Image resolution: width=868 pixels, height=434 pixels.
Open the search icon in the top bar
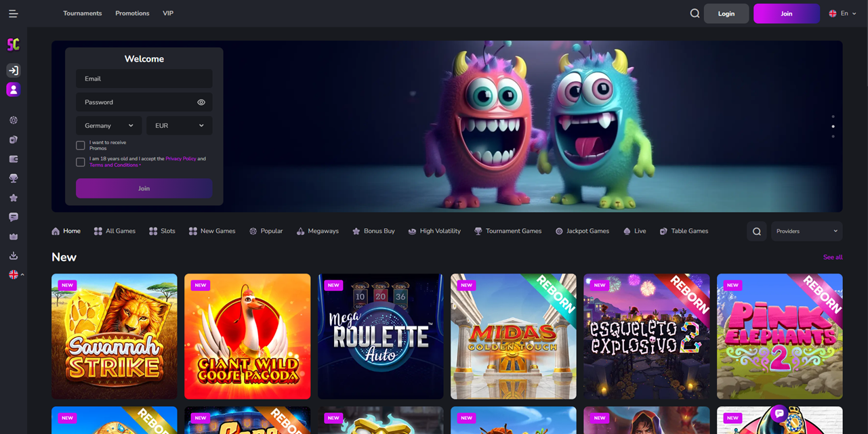(x=695, y=13)
